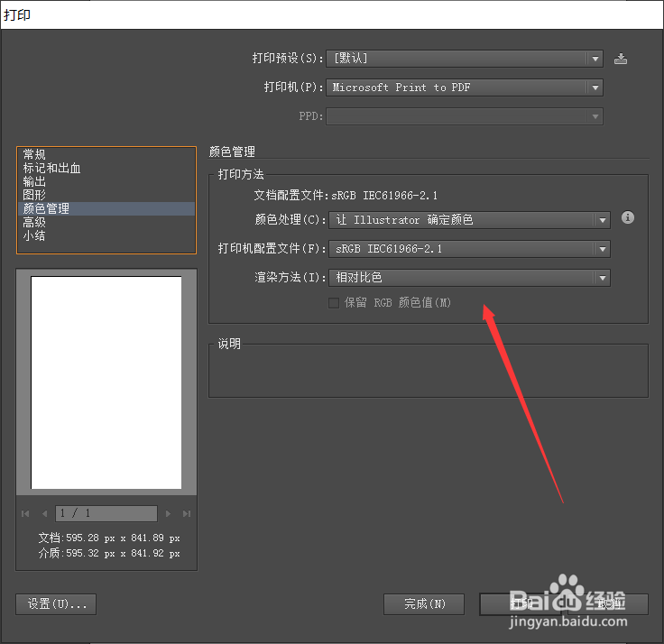Open the PPD dropdown
The width and height of the screenshot is (664, 644).
465,116
